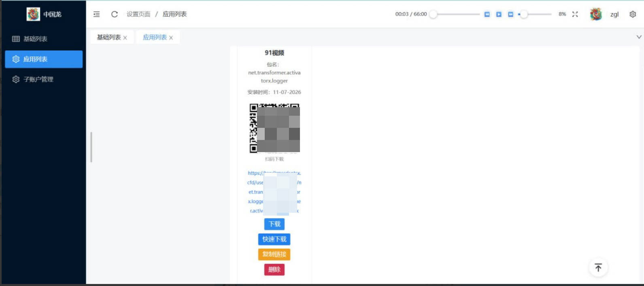Click the vertical scrollbar handle near sidebar

(91, 147)
